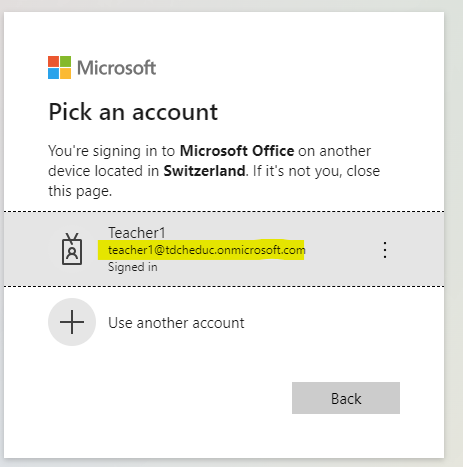
Task: Click the green square of Microsoft logo
Action: pyautogui.click(x=65, y=61)
